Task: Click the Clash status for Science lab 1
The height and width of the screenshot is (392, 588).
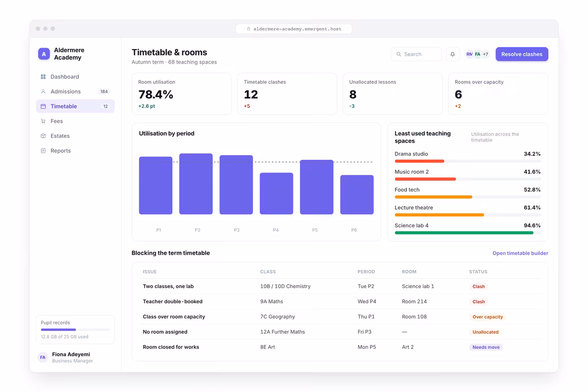Action: pos(479,287)
